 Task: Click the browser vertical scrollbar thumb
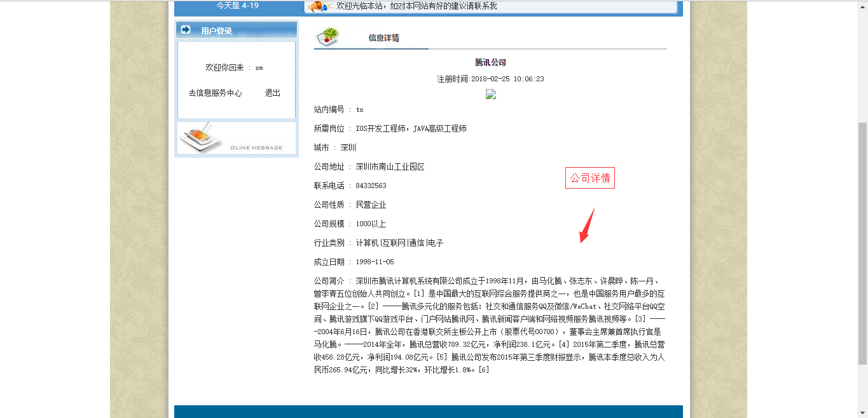pos(862,243)
